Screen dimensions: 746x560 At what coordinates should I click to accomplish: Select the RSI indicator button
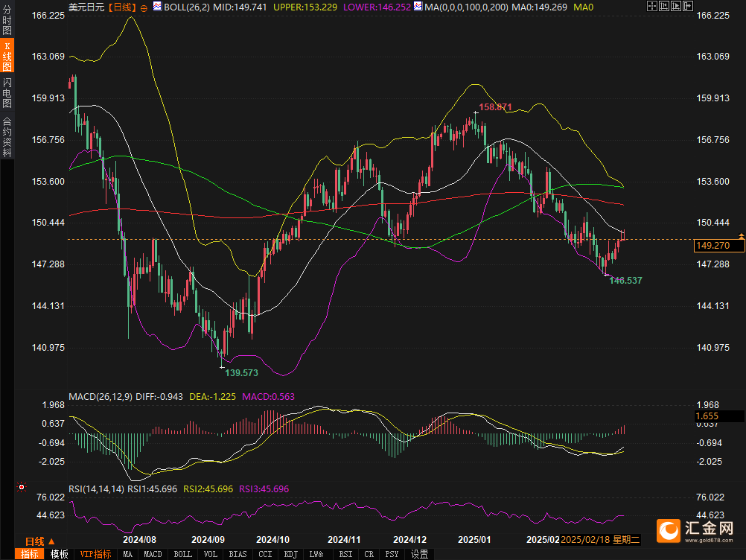click(346, 554)
